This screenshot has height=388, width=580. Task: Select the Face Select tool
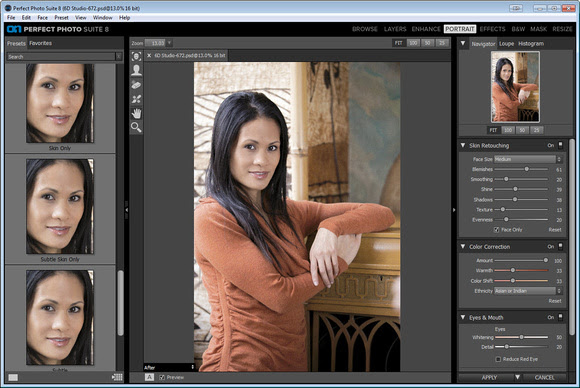[x=136, y=56]
